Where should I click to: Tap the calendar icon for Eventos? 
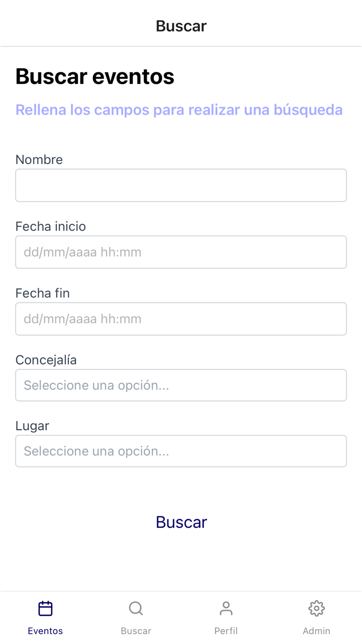pyautogui.click(x=45, y=609)
